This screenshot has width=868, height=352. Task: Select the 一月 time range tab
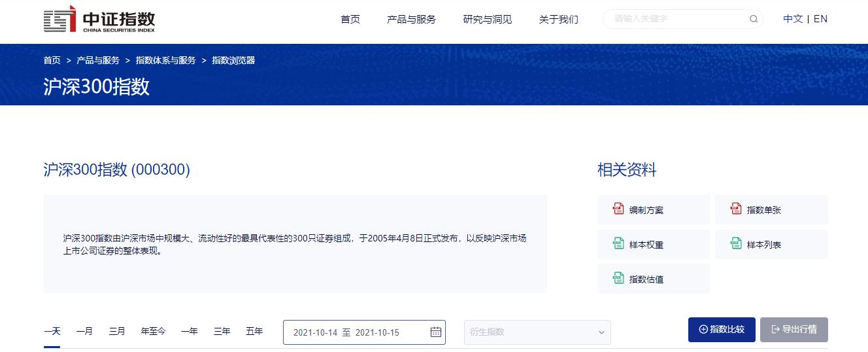point(84,332)
